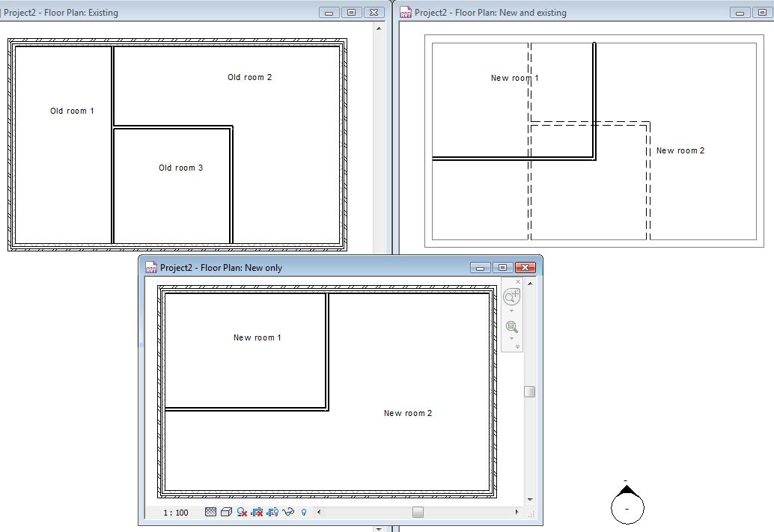
Task: Open the Visual Style cube icon
Action: tap(226, 513)
